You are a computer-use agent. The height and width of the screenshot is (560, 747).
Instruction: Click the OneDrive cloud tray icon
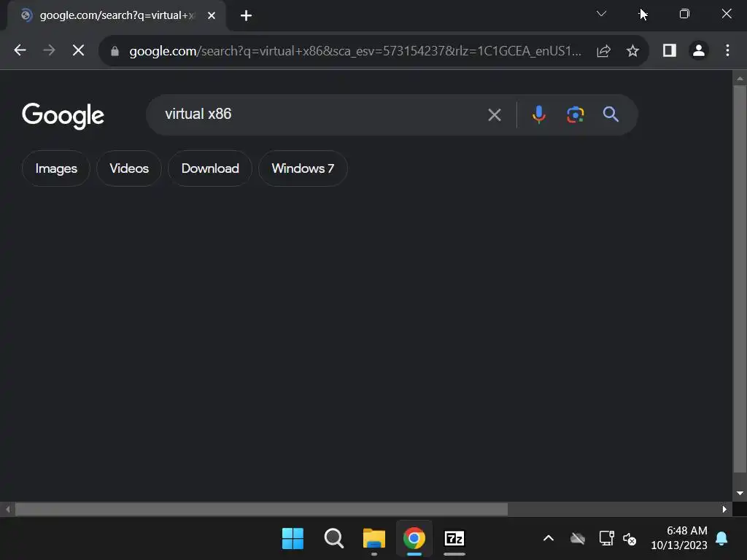(578, 539)
